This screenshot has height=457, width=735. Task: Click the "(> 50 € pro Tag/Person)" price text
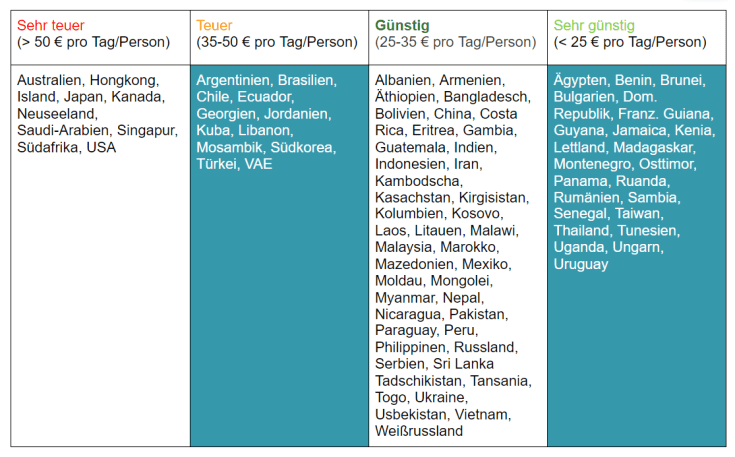pos(93,42)
